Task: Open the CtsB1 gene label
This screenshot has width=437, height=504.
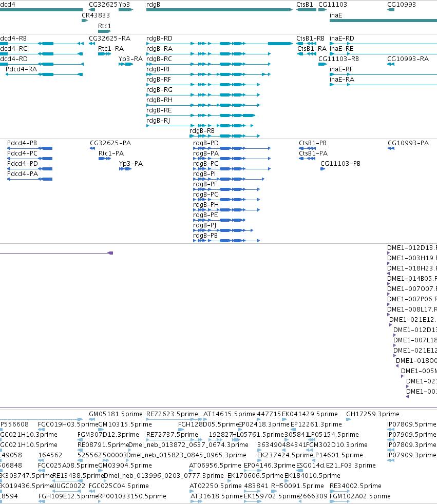Action: [x=305, y=5]
